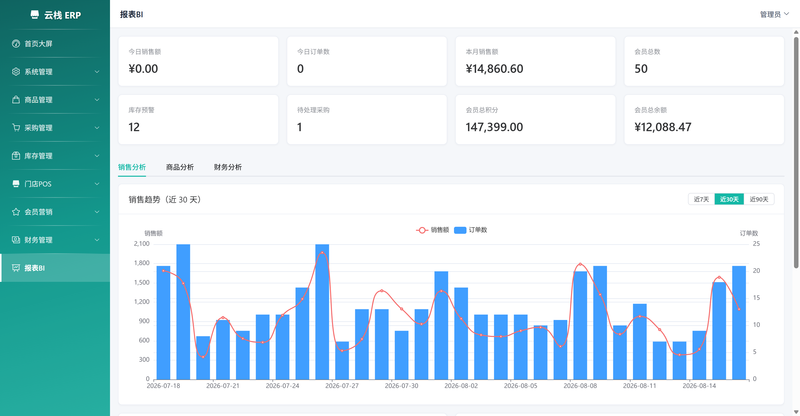
Task: Open the 管理员 user dropdown
Action: point(774,14)
